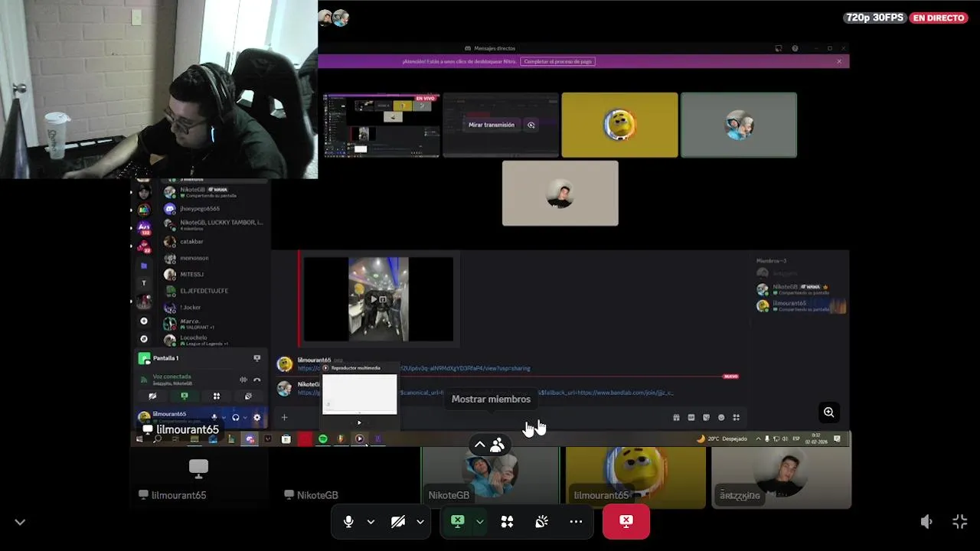Viewport: 980px width, 551px height.
Task: Exit full screen mode
Action: [x=960, y=521]
